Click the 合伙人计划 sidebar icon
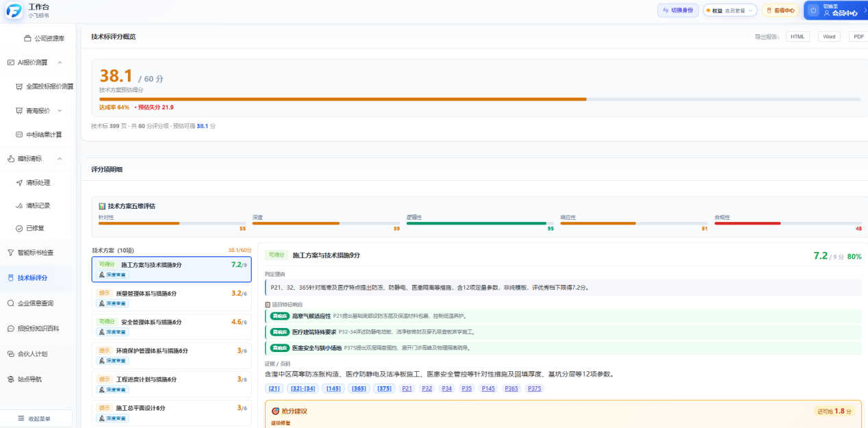 pos(11,354)
